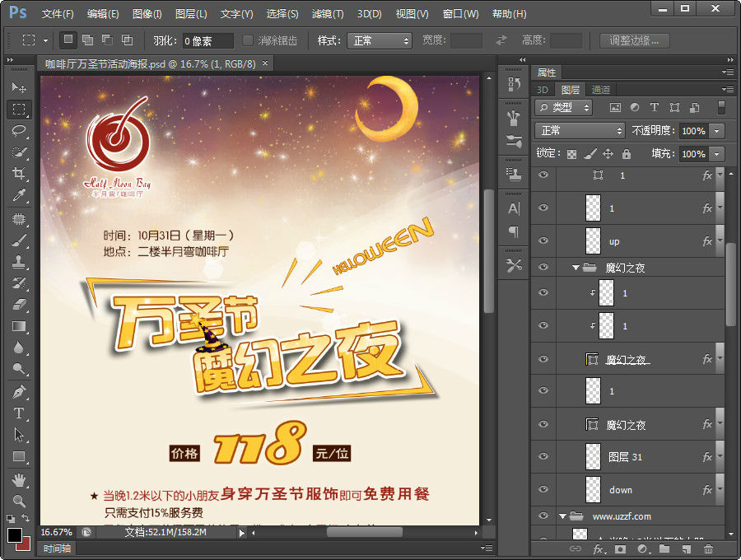
Task: Click the 时间轴 timeline panel label
Action: coord(58,548)
